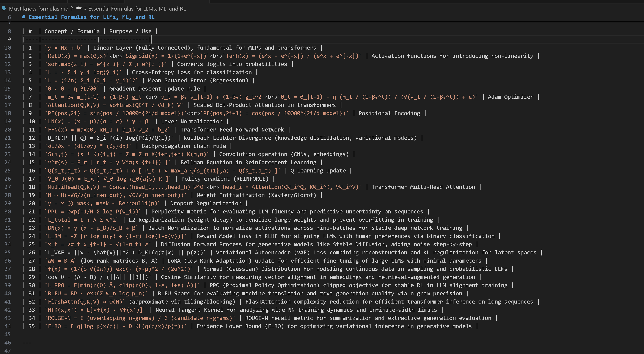Screen dimensions: 644x354
Task: Click the sticky heading '# Essential Formulas for LLMs, ML, and RL'
Action: (x=88, y=17)
